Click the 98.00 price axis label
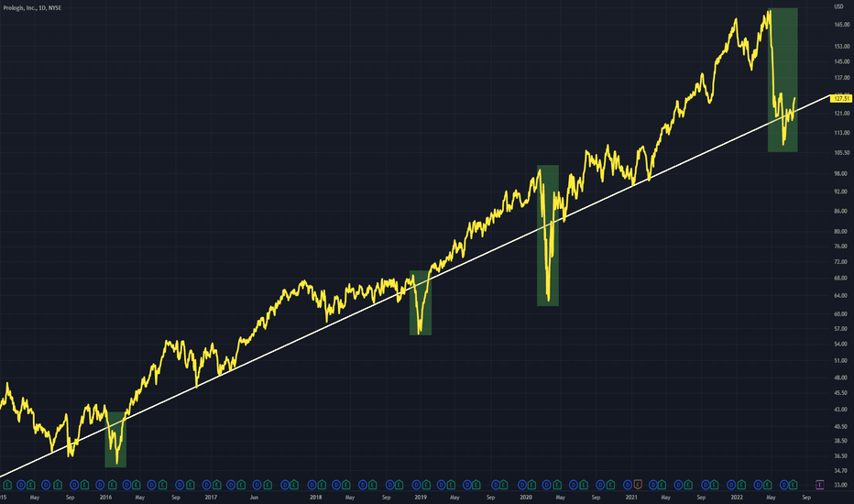Screen dimensions: 854x504 (x=841, y=174)
